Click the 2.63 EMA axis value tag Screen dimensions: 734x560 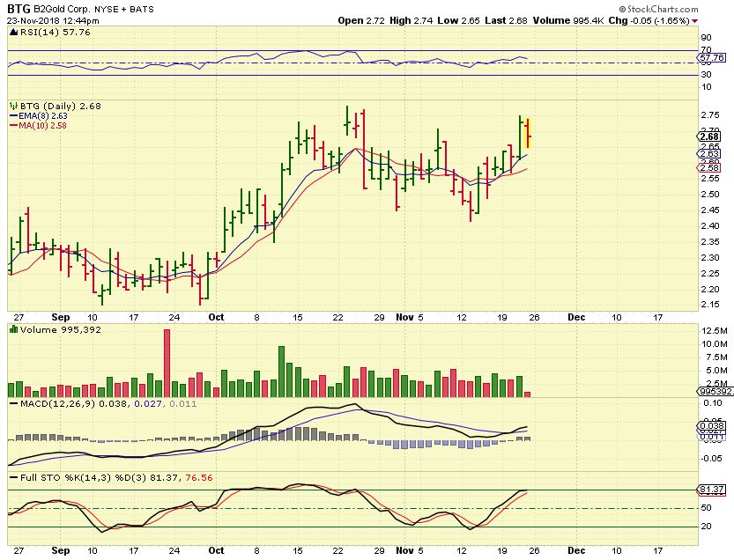pyautogui.click(x=709, y=154)
